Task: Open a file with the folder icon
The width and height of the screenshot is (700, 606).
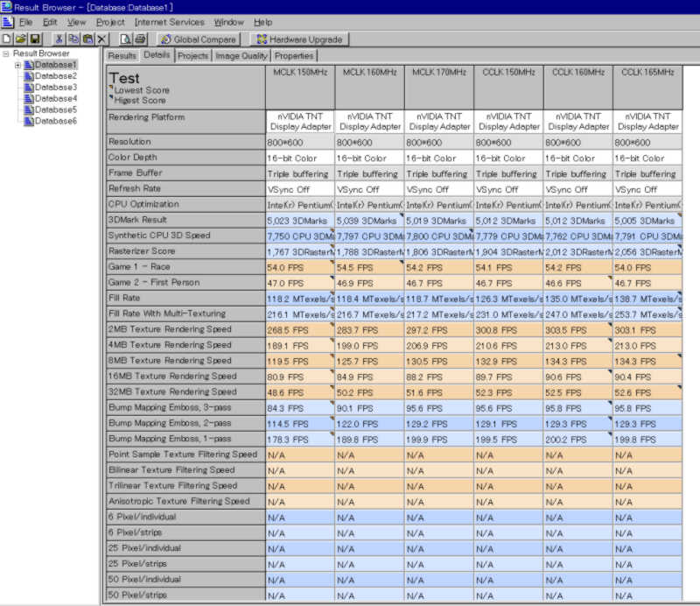Action: click(20, 39)
